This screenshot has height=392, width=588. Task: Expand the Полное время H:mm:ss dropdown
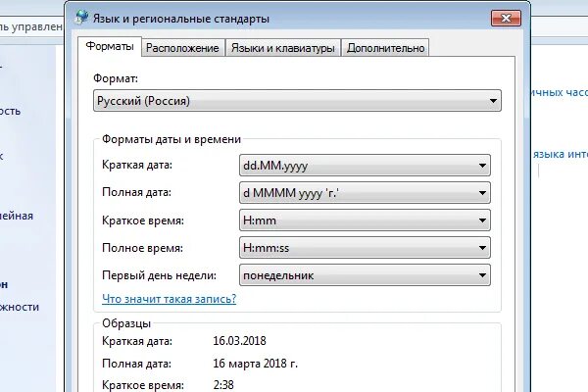pos(365,248)
